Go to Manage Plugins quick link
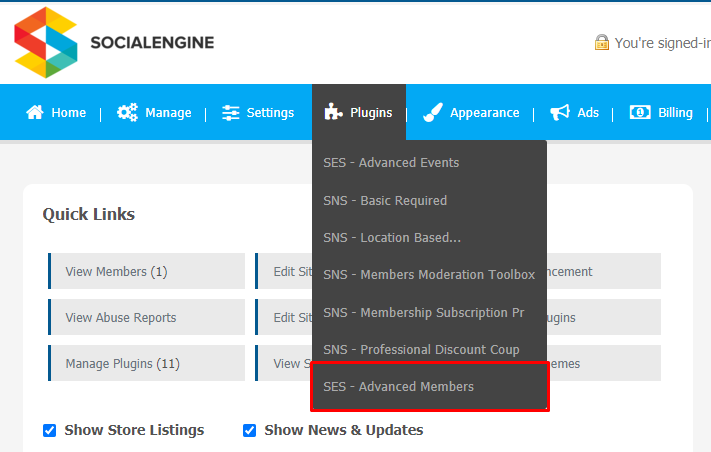 coord(146,363)
